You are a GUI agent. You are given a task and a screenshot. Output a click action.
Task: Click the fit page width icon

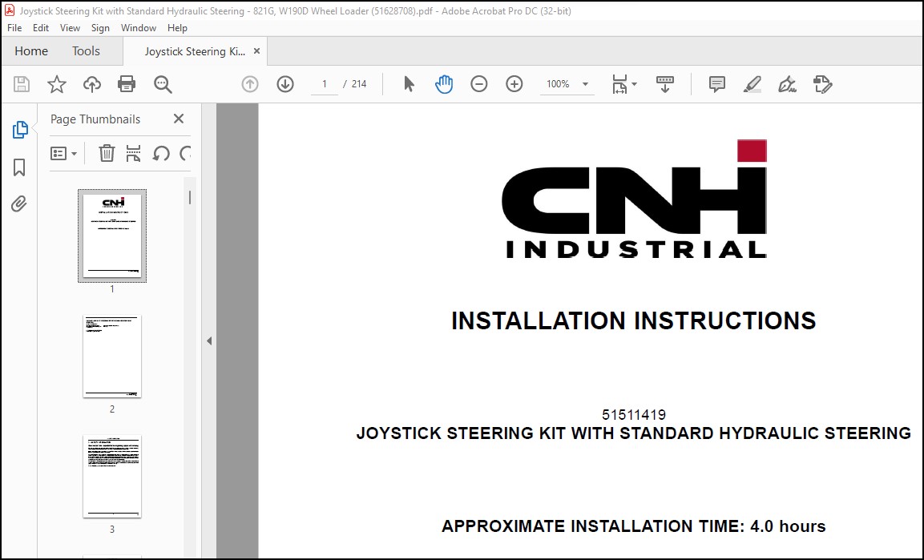pyautogui.click(x=619, y=84)
